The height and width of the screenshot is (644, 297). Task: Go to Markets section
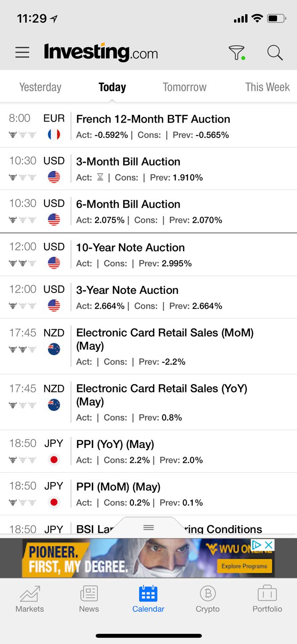click(x=30, y=599)
